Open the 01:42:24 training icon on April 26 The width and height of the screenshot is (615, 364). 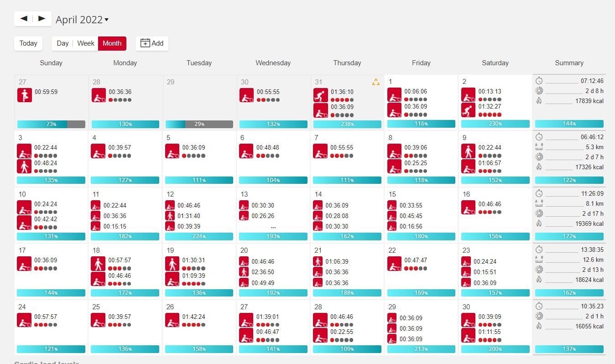172,320
